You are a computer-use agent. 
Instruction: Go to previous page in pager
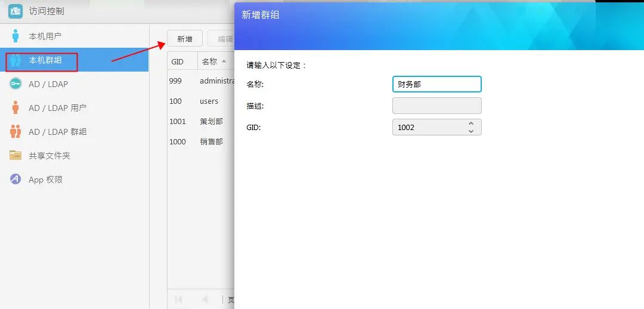(205, 299)
